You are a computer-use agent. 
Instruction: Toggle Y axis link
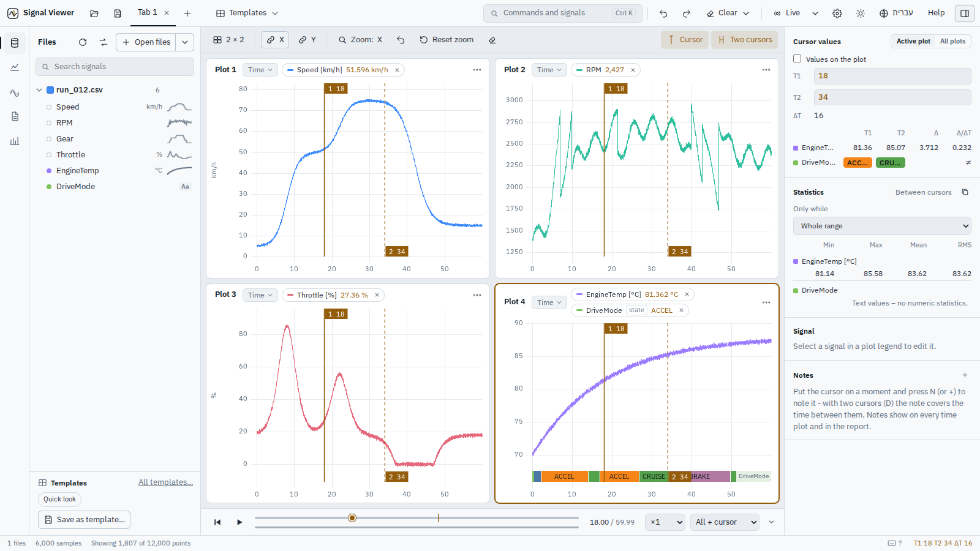pos(307,40)
